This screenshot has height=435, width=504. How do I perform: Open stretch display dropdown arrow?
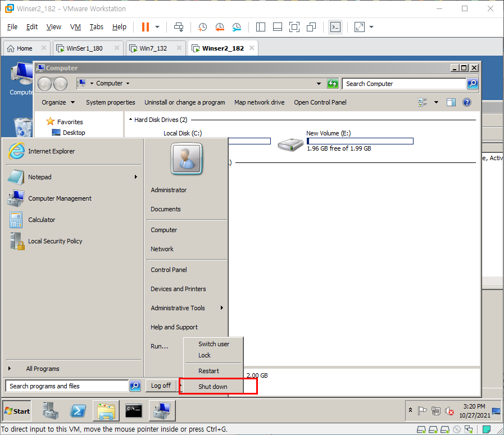click(371, 27)
